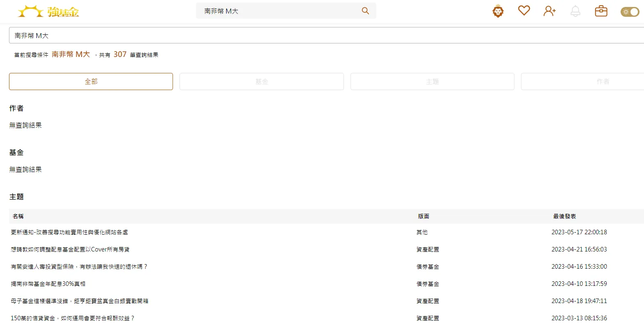Open the lion avatar icon

(498, 11)
